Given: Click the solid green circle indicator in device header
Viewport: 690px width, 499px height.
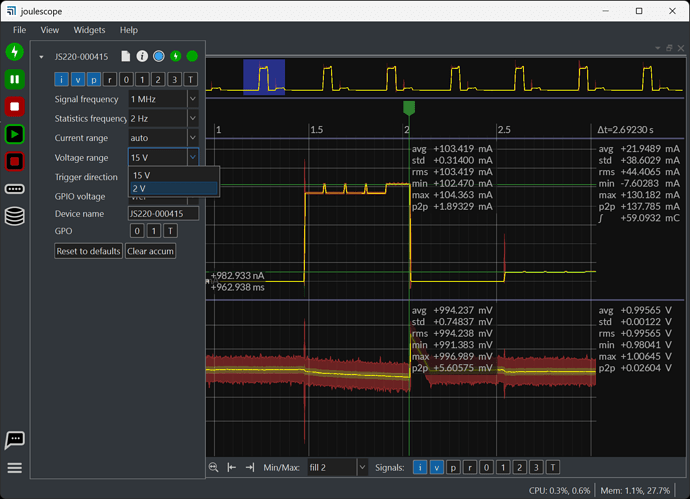Looking at the screenshot, I should point(192,56).
